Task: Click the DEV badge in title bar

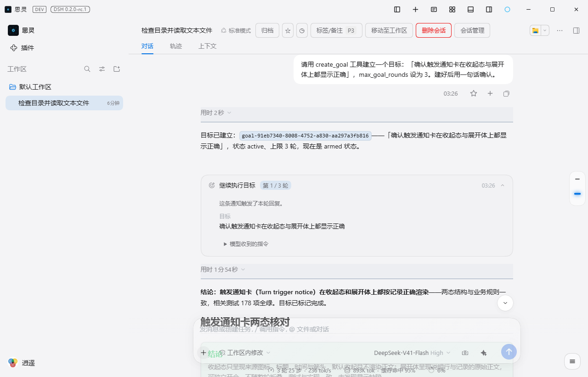Action: [x=40, y=9]
